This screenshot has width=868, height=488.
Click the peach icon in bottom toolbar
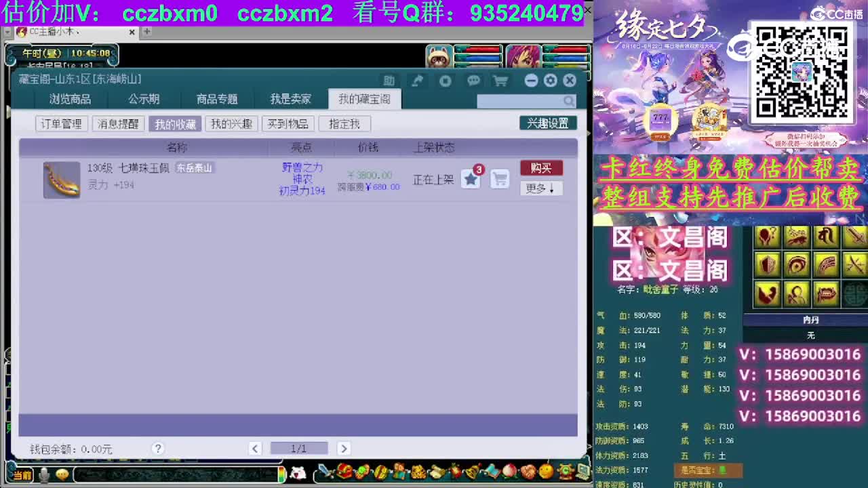(x=509, y=471)
